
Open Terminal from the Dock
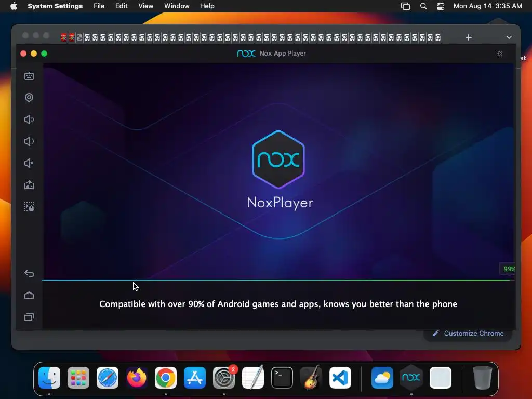point(282,377)
